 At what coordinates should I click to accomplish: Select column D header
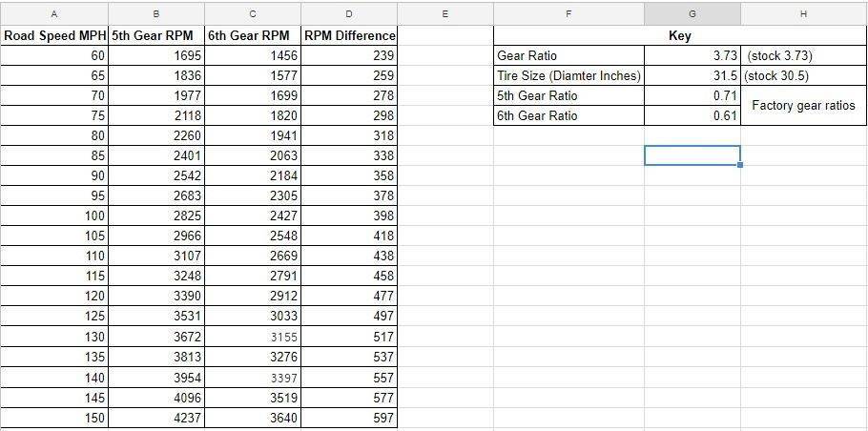[349, 14]
